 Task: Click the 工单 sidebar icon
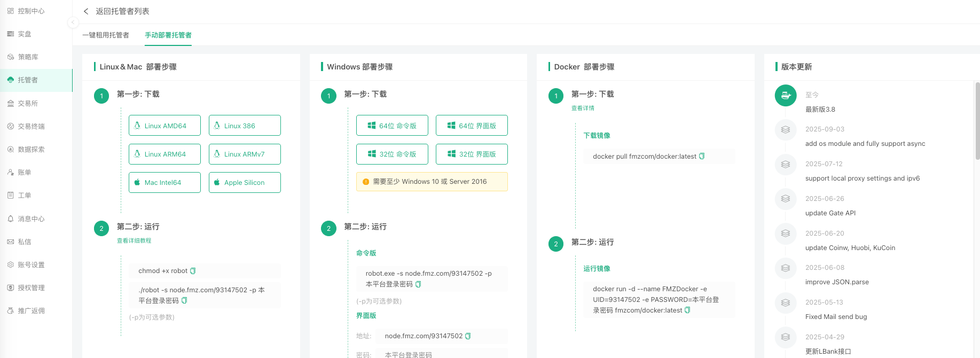click(x=10, y=195)
